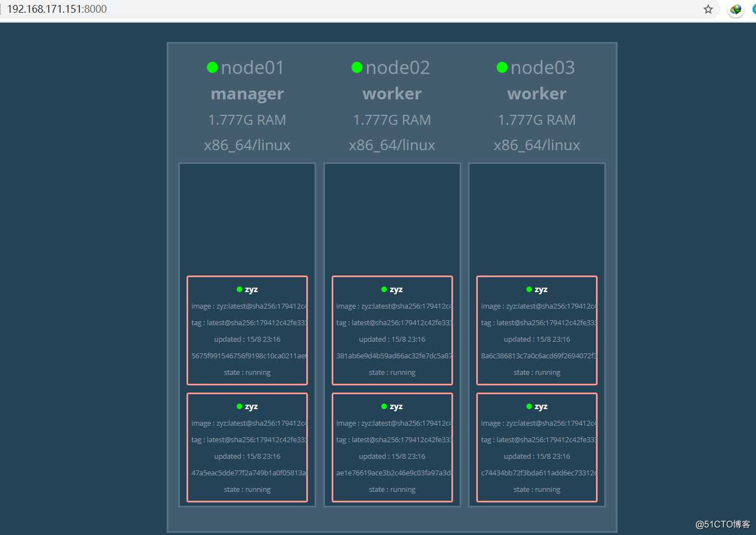Click image line in container ae1e766 card

(394, 423)
